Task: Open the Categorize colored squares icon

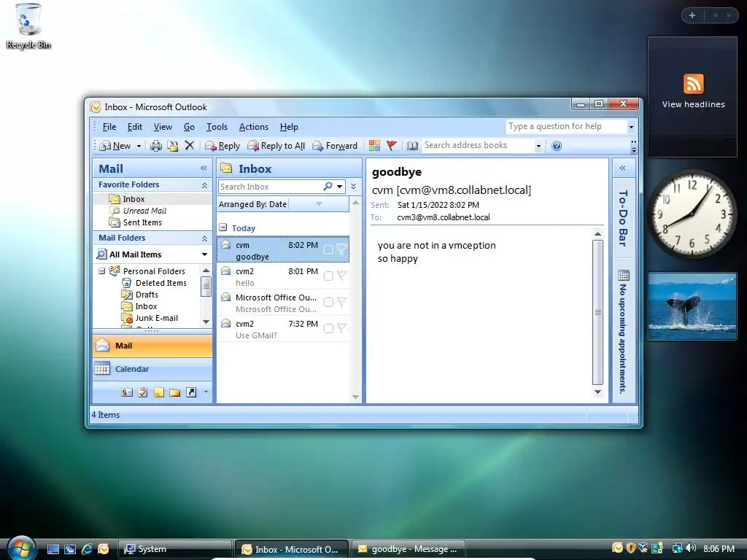Action: click(374, 146)
